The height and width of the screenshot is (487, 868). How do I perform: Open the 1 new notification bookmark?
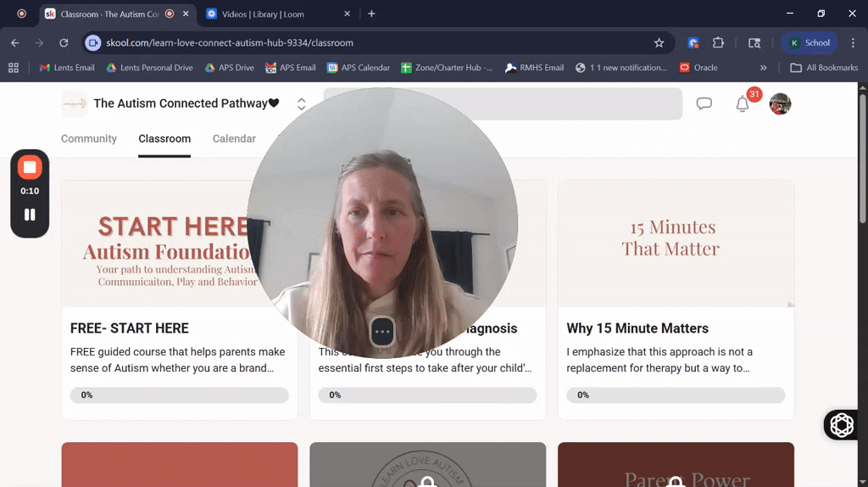[x=621, y=68]
